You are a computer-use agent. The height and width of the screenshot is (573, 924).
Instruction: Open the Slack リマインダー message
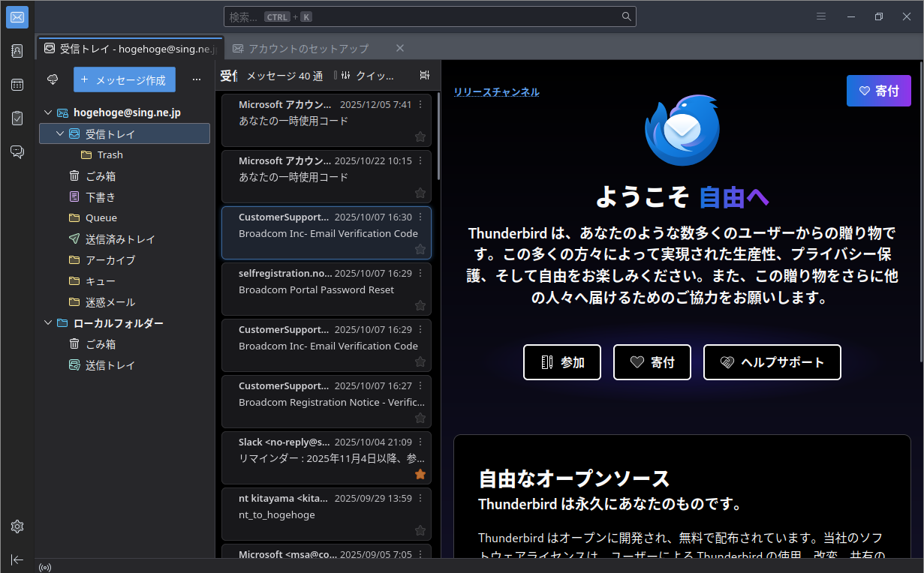(327, 457)
